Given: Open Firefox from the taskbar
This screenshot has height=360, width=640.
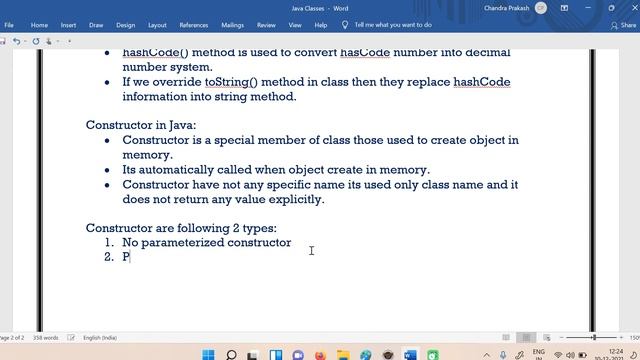Looking at the screenshot, I should (320, 355).
